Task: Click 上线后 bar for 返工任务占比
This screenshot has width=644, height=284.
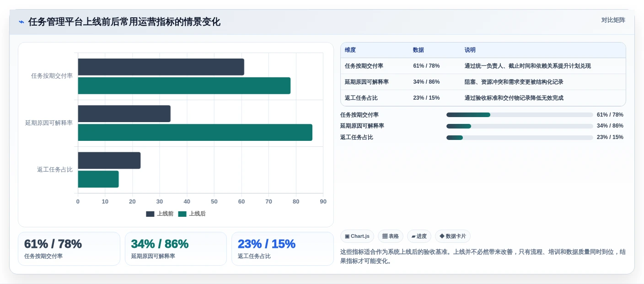Action: coord(98,179)
